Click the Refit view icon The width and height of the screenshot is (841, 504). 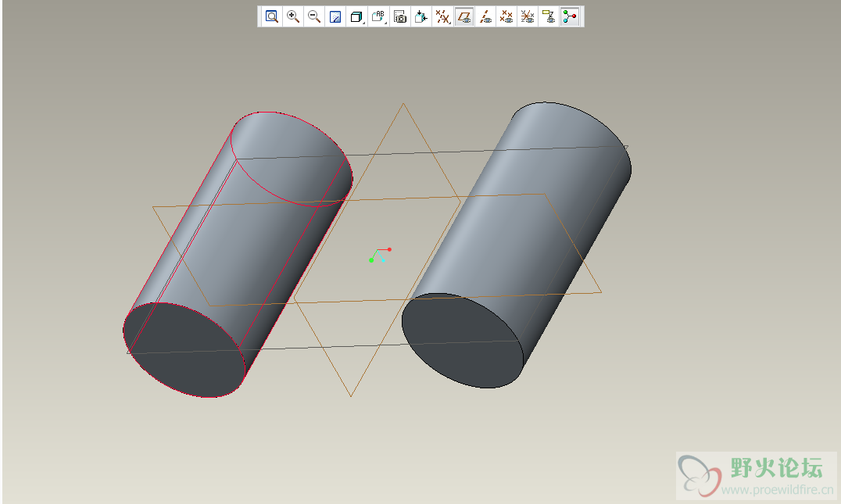[271, 16]
